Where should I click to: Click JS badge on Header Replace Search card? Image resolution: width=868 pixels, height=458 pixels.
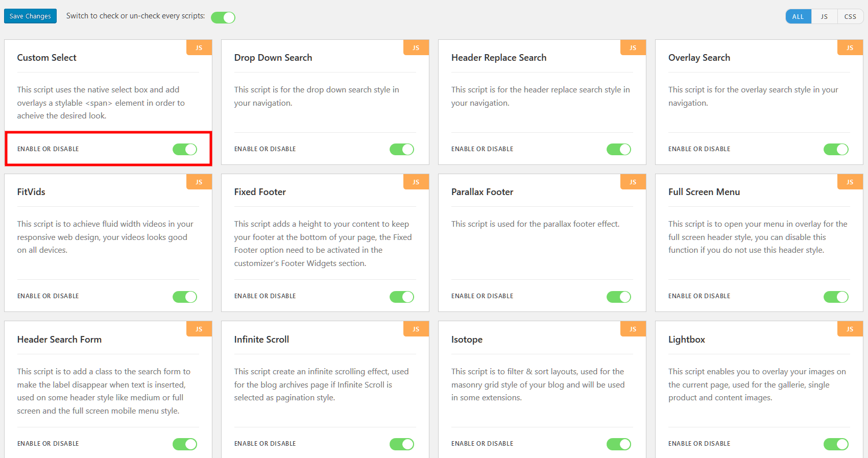(633, 47)
